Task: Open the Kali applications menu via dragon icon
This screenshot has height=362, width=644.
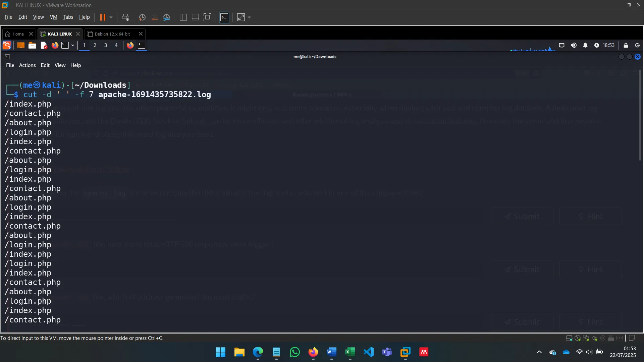Action: click(x=6, y=45)
